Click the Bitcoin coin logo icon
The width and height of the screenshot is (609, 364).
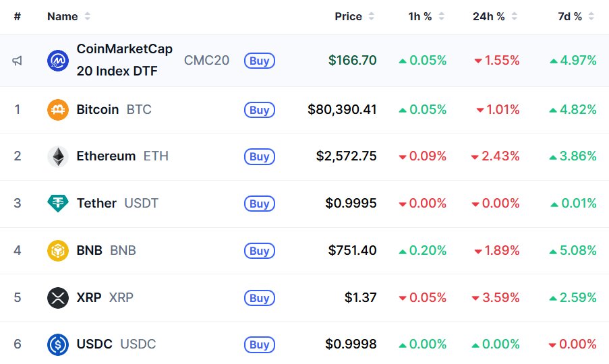(58, 110)
